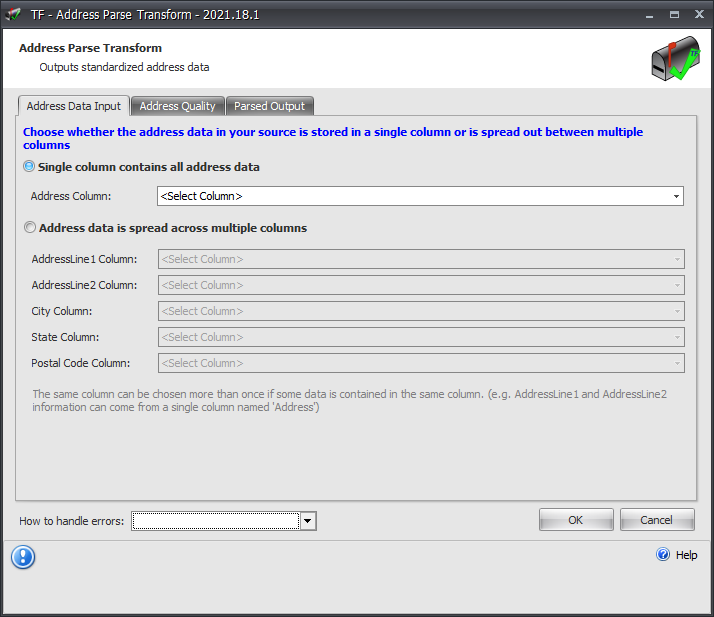Minimize the Address Parse Transform window
The width and height of the screenshot is (714, 617).
(x=649, y=15)
